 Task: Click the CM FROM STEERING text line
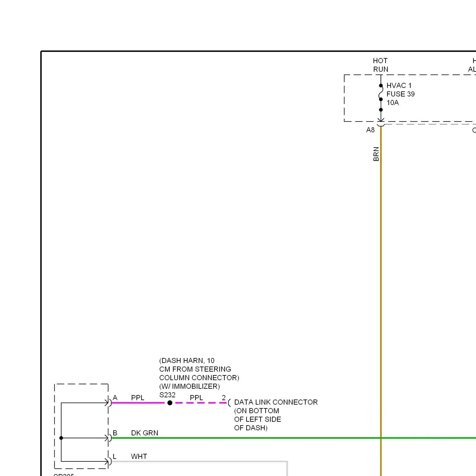(195, 369)
